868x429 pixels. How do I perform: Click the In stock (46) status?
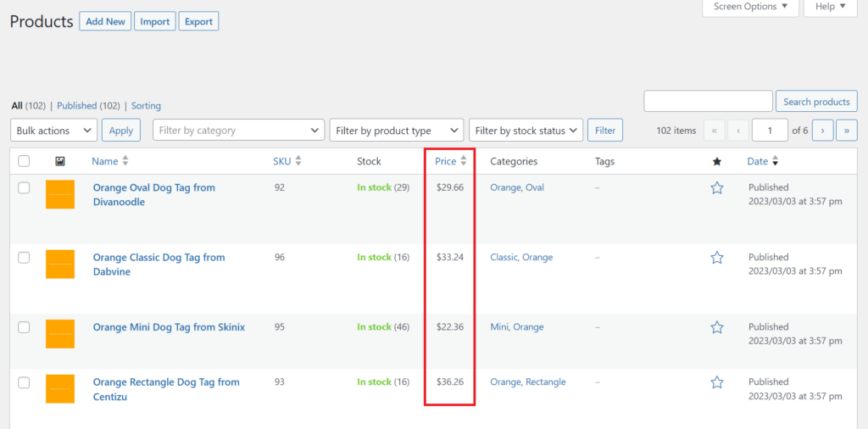point(383,327)
